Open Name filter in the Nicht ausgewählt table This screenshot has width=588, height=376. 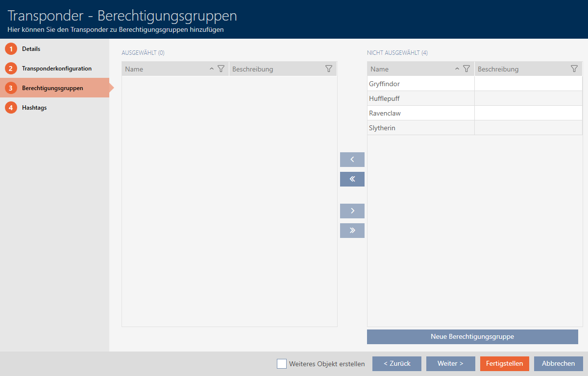466,69
